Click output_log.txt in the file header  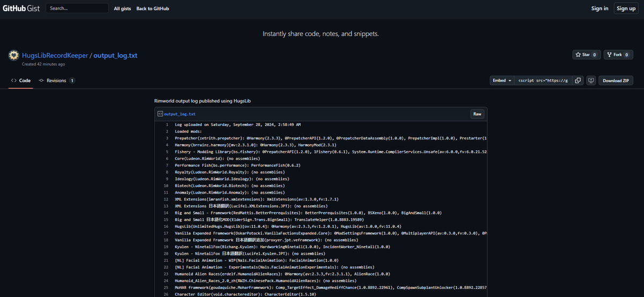pyautogui.click(x=180, y=114)
